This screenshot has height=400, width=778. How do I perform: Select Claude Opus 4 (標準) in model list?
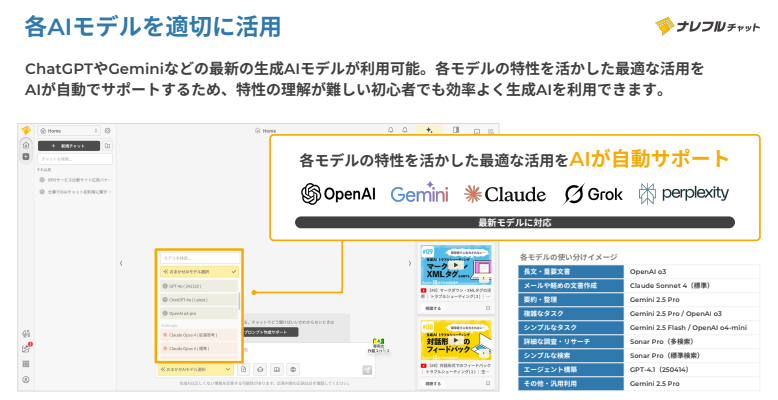[199, 348]
